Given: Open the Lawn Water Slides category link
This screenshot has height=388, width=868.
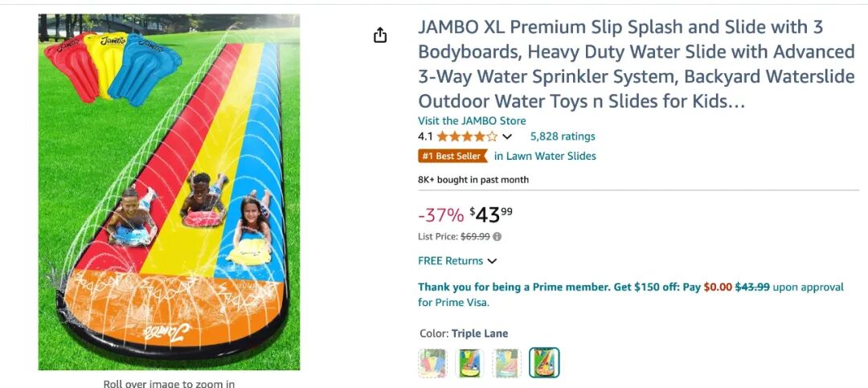Looking at the screenshot, I should click(545, 156).
